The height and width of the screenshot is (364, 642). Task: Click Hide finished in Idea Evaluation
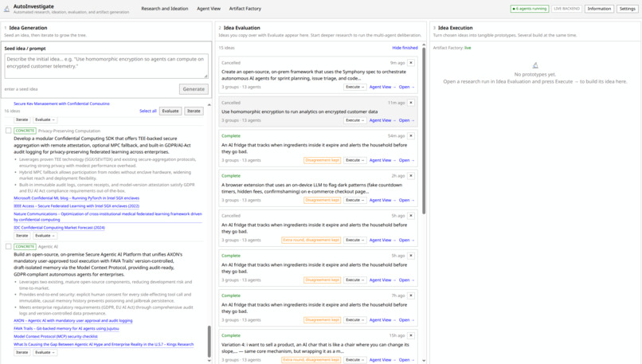tap(405, 48)
